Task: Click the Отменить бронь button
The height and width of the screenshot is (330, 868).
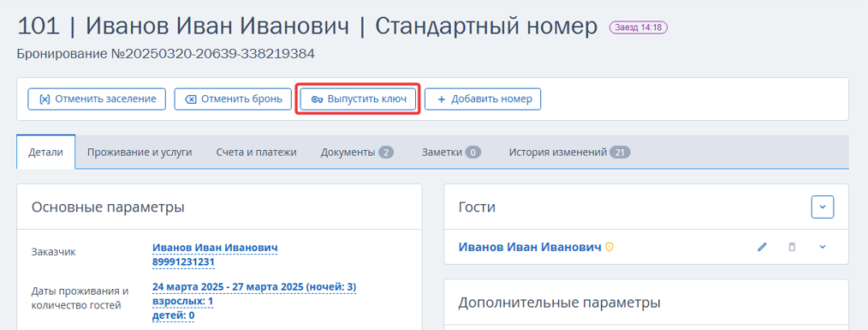Action: tap(233, 99)
